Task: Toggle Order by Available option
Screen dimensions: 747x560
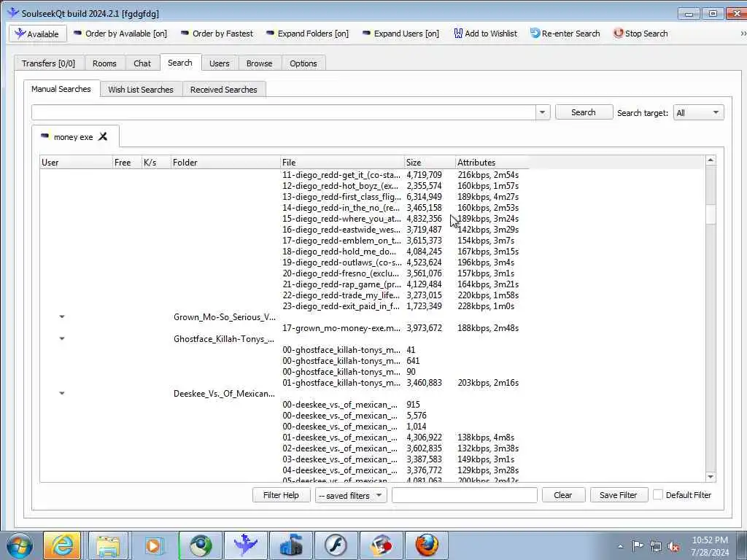Action: [120, 34]
